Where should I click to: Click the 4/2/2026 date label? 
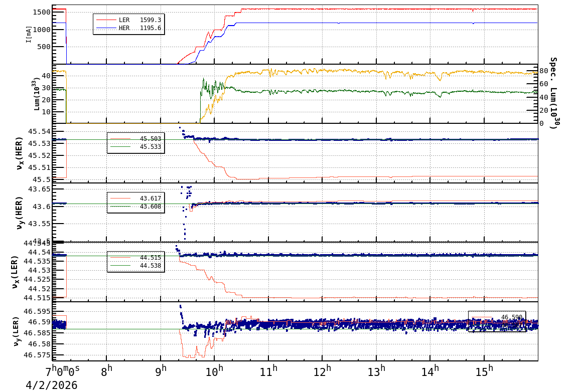tap(51, 385)
